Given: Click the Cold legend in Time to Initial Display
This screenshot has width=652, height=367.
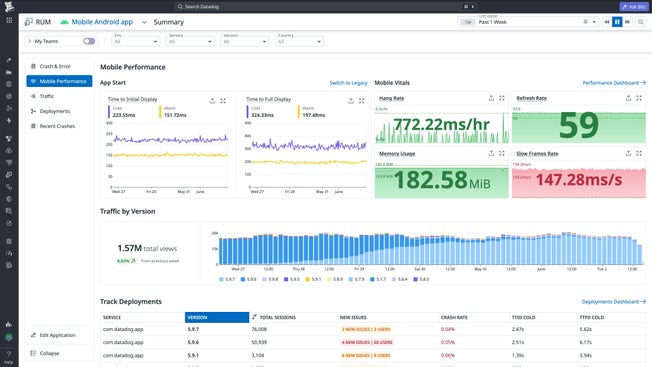Looking at the screenshot, I should 121,112.
